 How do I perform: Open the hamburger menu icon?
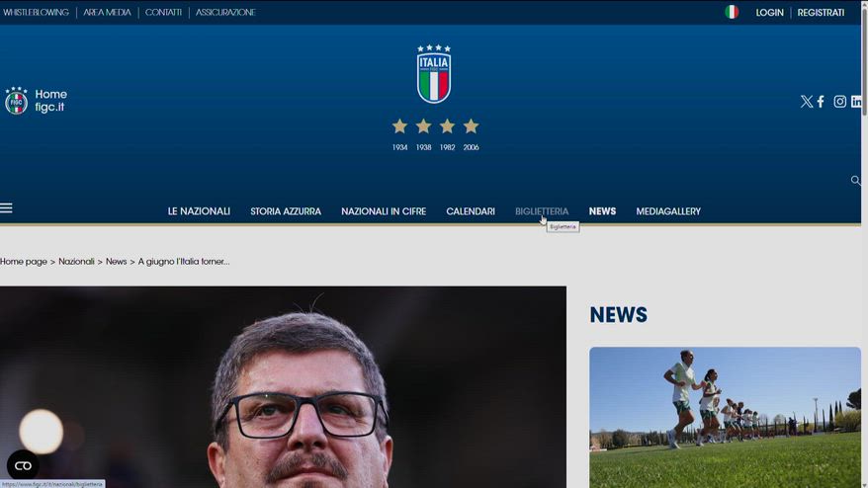pos(6,208)
